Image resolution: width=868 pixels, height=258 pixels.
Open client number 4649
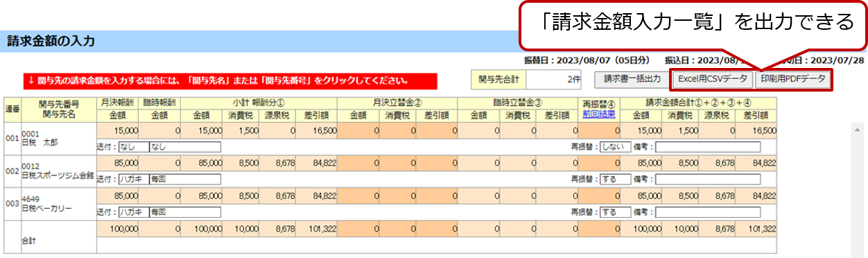[31, 199]
